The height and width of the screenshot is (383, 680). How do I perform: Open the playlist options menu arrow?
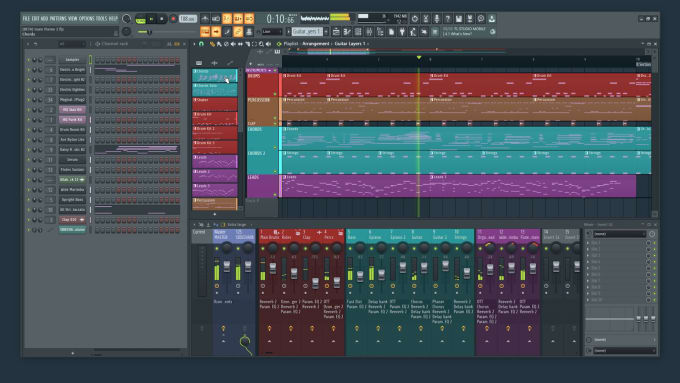click(194, 44)
